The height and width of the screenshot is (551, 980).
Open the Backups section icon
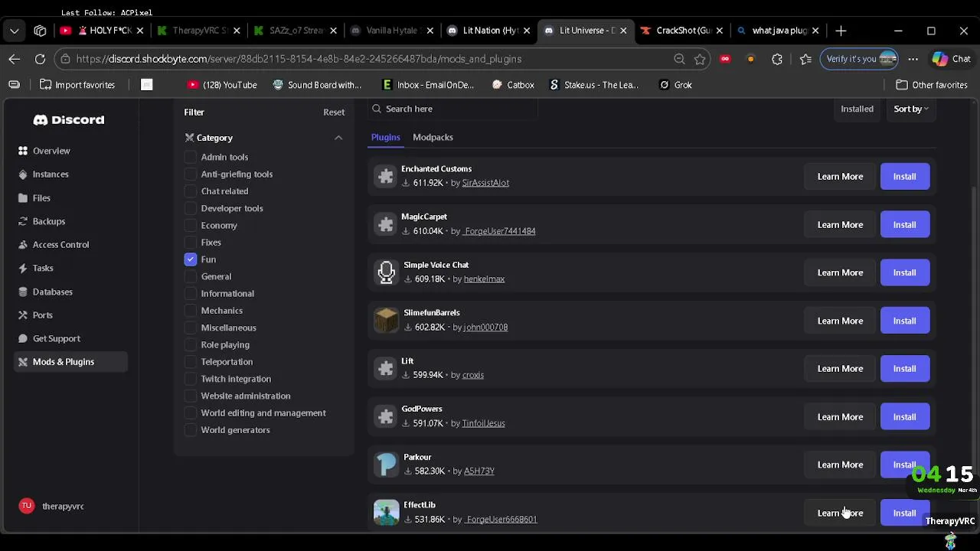pyautogui.click(x=23, y=221)
